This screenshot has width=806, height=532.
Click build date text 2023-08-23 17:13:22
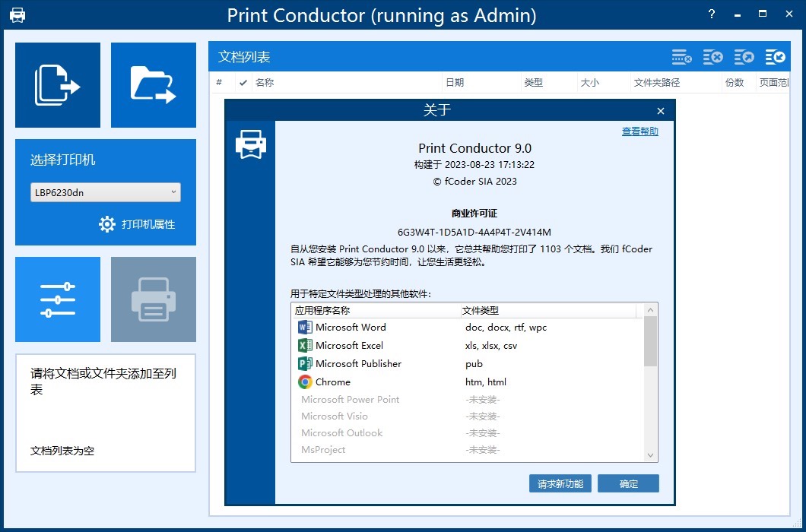point(490,165)
